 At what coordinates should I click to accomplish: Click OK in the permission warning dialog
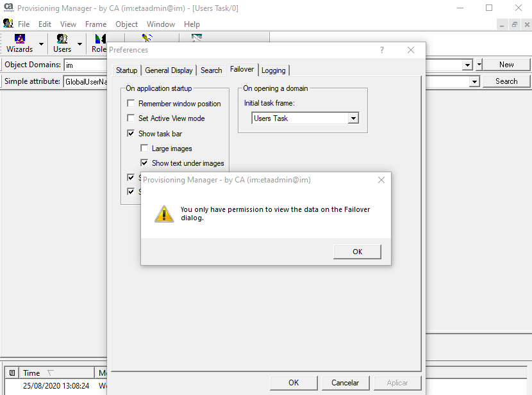pos(357,252)
